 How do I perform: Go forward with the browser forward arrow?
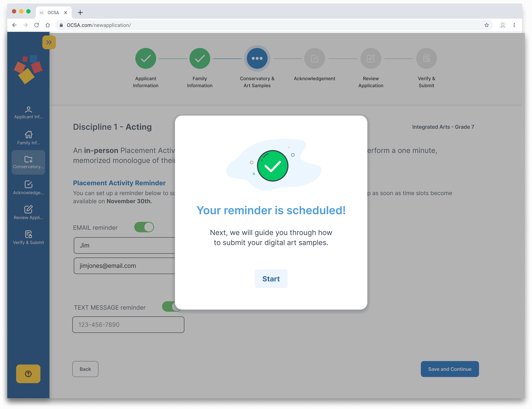[26, 25]
